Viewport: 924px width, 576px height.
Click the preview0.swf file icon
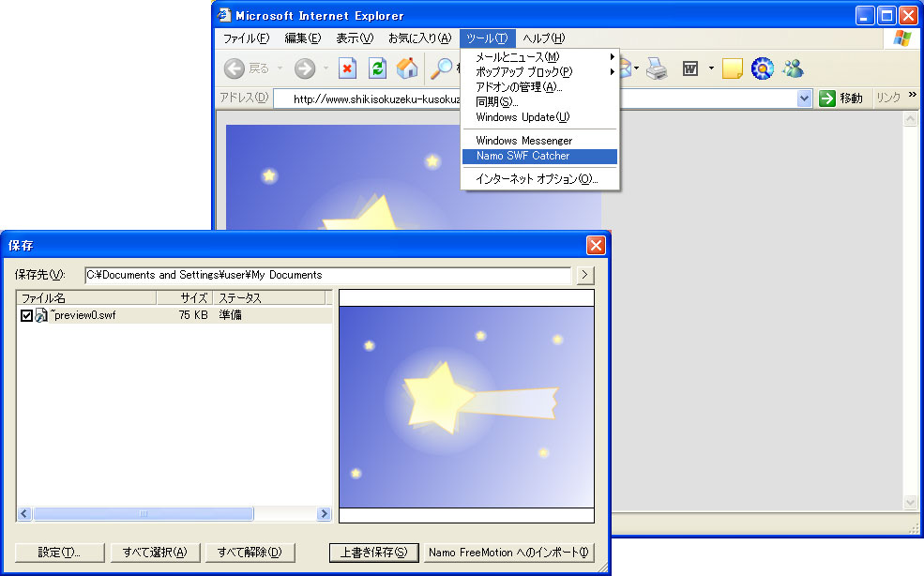(41, 315)
